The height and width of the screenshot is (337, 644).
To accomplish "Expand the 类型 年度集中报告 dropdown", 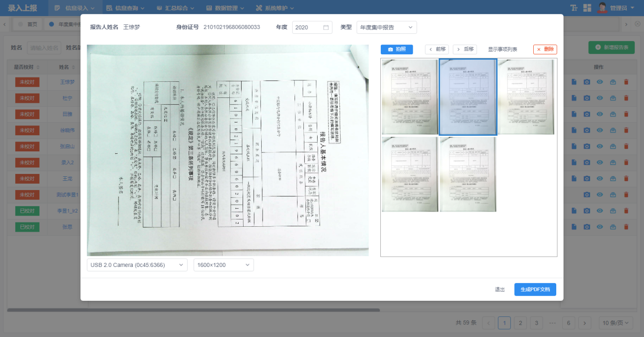I will coord(387,27).
